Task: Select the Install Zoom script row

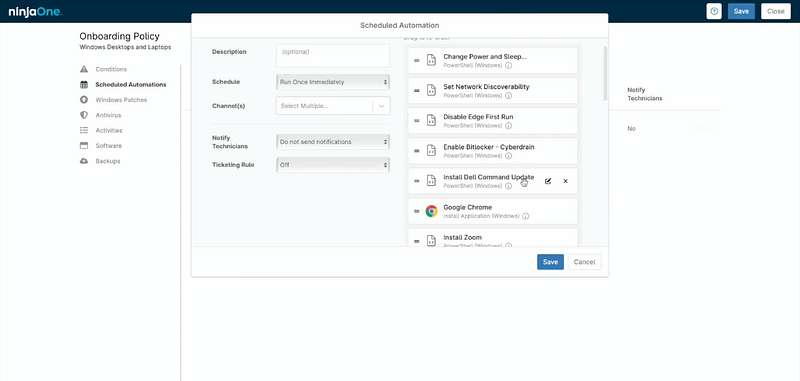Action: 493,238
